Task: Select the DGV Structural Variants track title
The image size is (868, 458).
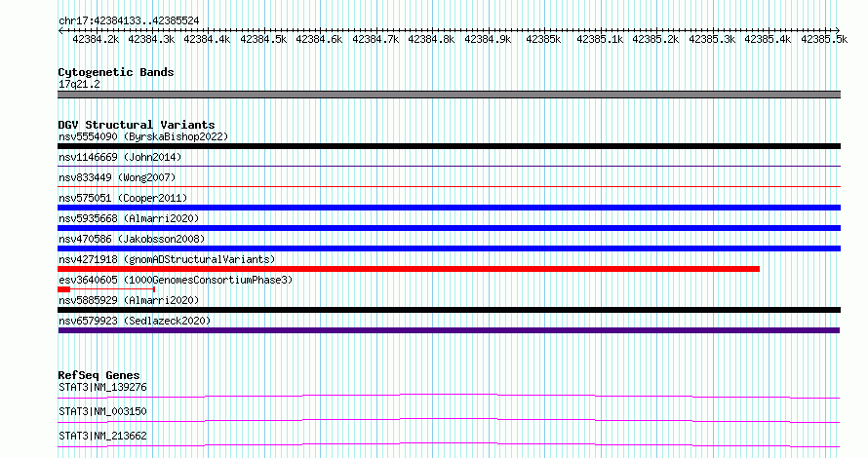Action: click(x=137, y=125)
